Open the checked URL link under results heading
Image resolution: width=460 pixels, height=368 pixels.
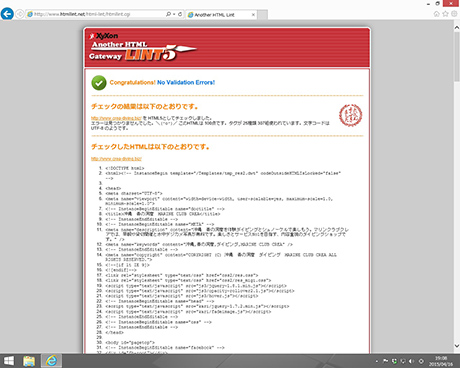(x=116, y=118)
